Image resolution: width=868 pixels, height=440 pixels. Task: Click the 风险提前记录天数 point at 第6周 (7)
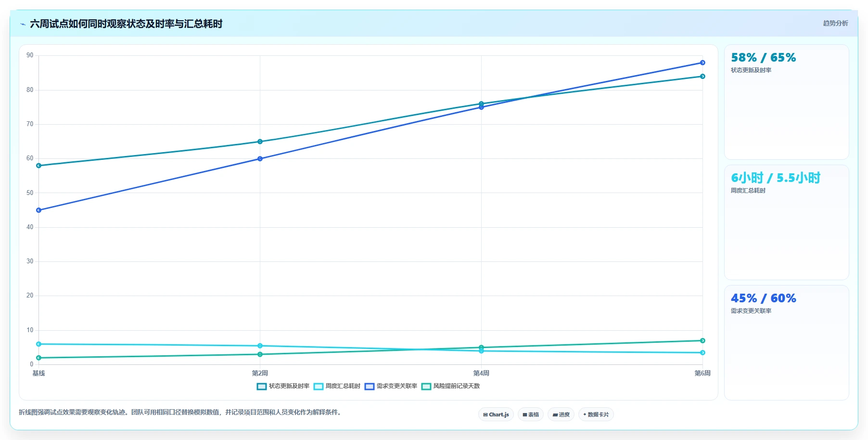702,341
